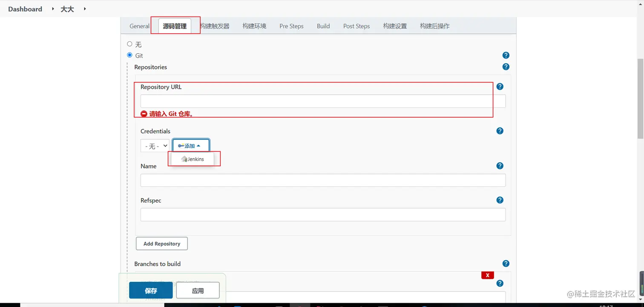Open help for Repositories section

(x=506, y=67)
